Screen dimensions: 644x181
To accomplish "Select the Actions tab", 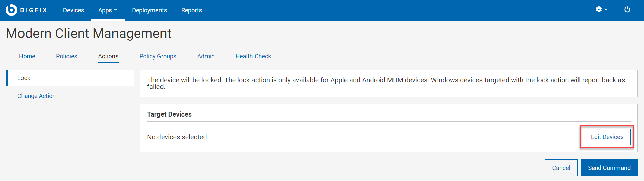I will pos(108,56).
